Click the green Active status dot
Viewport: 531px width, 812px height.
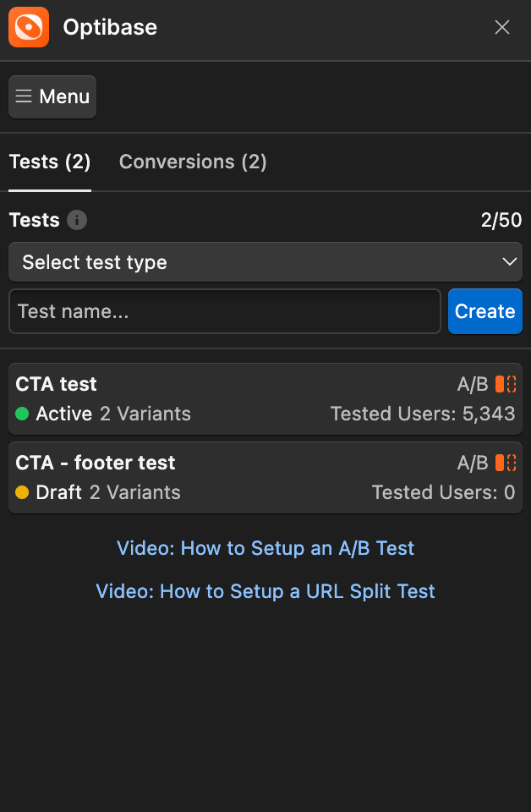[22, 414]
